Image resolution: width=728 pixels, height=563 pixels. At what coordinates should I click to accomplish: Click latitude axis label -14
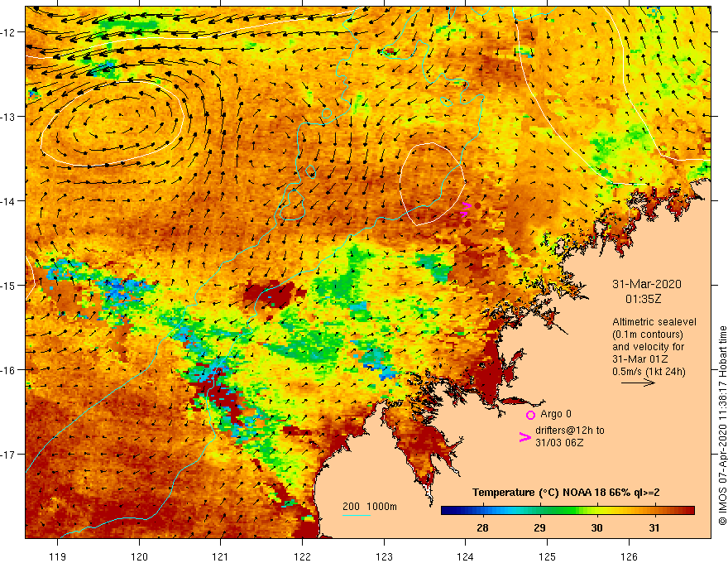click(9, 201)
